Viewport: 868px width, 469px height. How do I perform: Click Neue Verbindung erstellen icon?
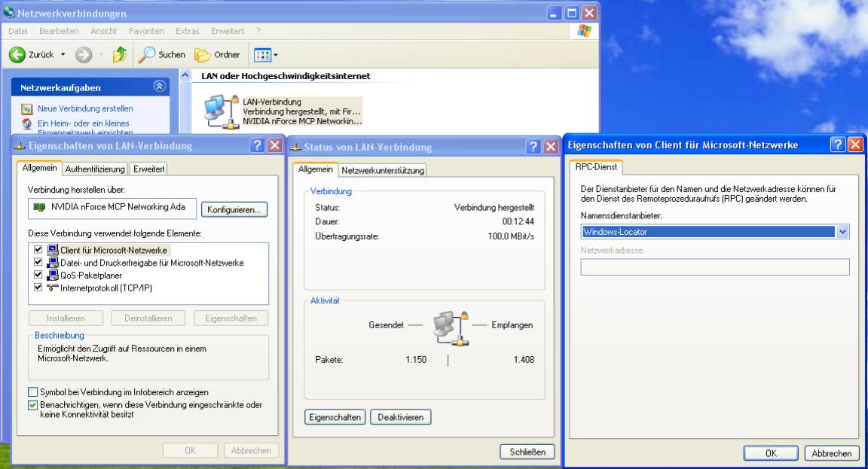pos(27,109)
